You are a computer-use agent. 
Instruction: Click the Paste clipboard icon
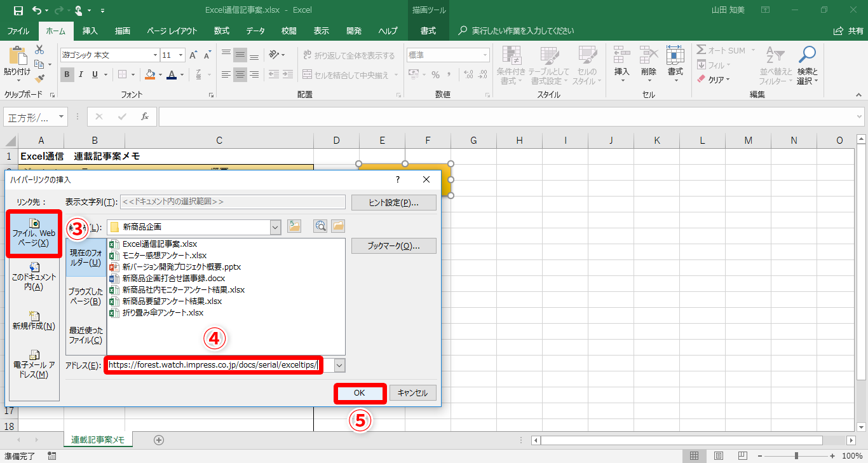pyautogui.click(x=17, y=56)
